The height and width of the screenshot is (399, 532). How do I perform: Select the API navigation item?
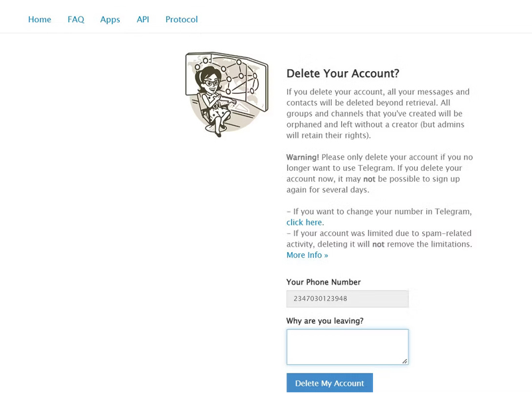point(142,19)
